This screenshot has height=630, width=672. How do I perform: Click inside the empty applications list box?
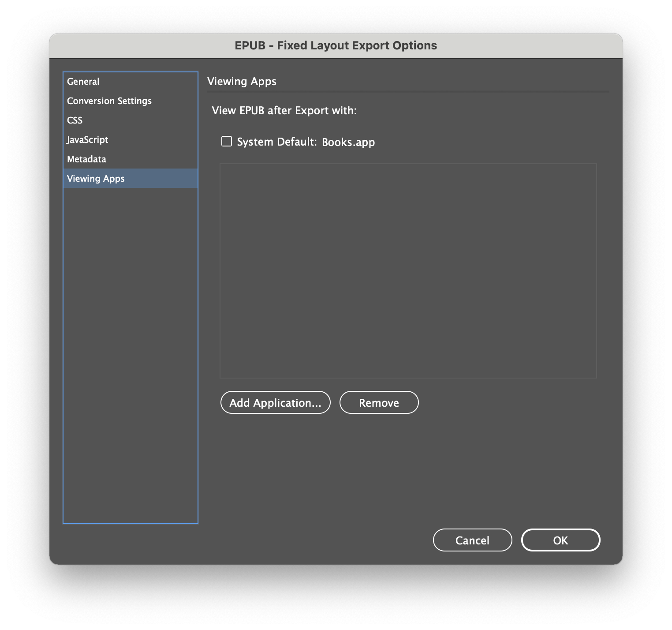(408, 270)
